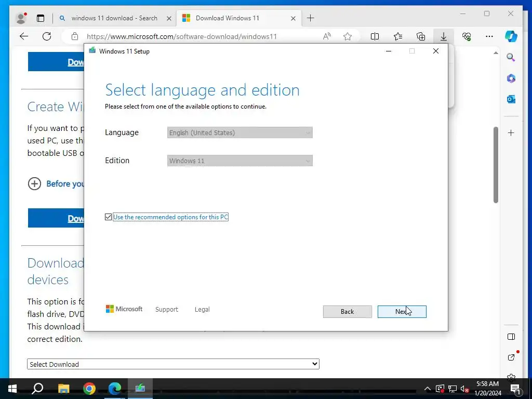Toggle the sidebar panel layout icon
Image resolution: width=532 pixels, height=399 pixels.
511,337
